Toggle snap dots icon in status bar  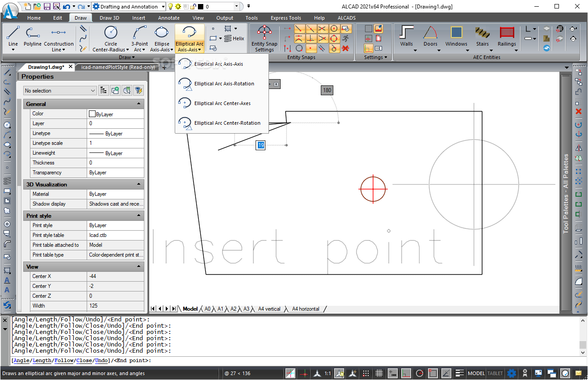(x=366, y=373)
